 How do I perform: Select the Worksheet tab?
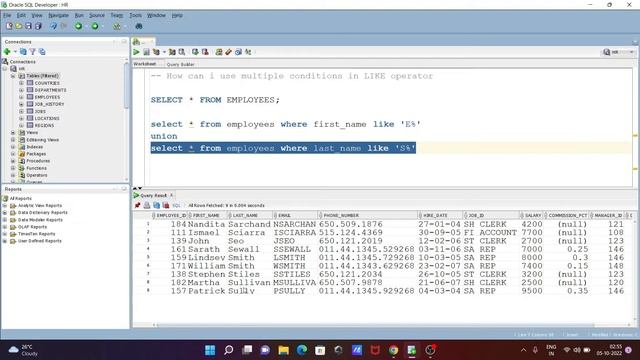(x=145, y=64)
